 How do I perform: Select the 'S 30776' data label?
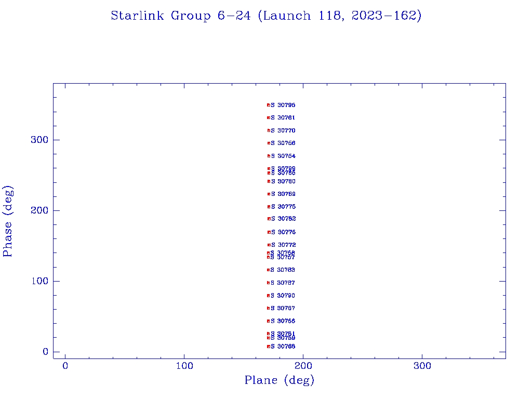(x=283, y=232)
